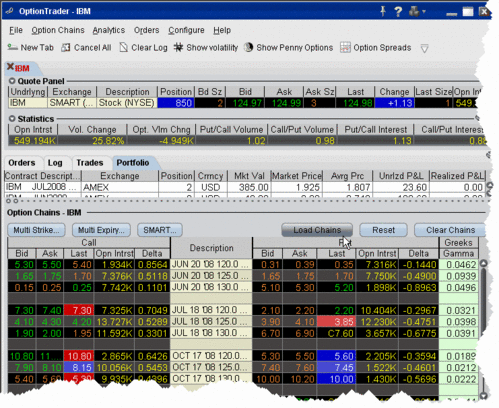Viewport: 499px width, 408px height.
Task: Expand the toolbar overflow arrow
Action: point(424,49)
